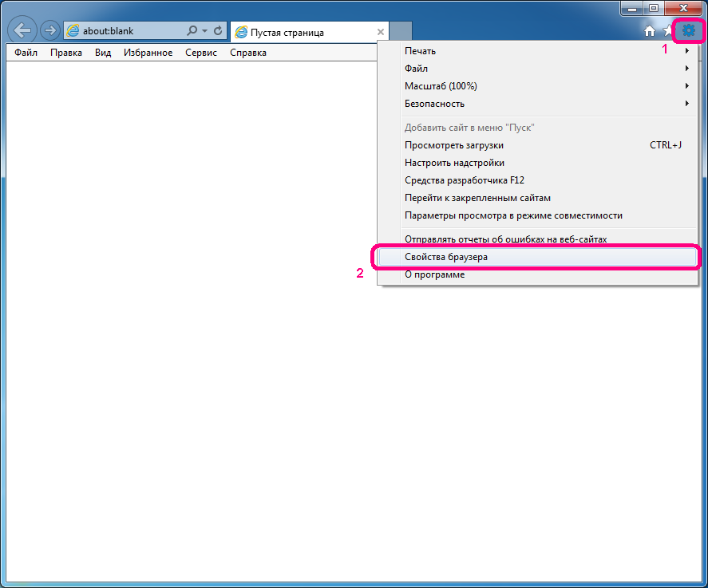
Task: Open the 'Сервис' menu bar item
Action: pyautogui.click(x=201, y=53)
